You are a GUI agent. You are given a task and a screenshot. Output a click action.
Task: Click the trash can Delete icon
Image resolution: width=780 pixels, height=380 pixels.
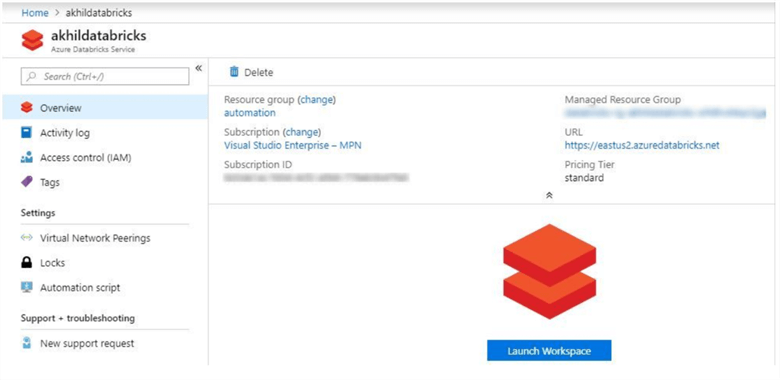click(x=234, y=72)
